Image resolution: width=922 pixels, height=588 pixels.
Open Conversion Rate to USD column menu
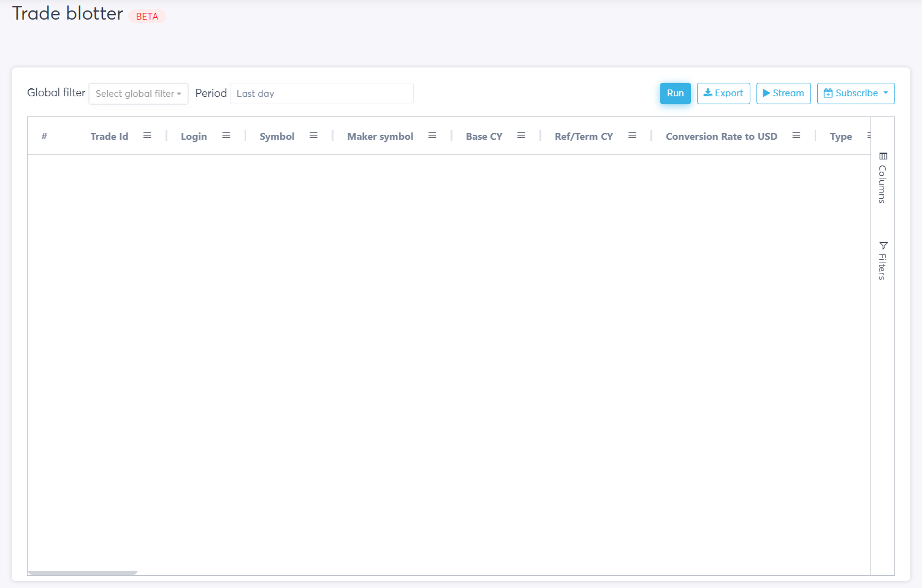pos(796,136)
